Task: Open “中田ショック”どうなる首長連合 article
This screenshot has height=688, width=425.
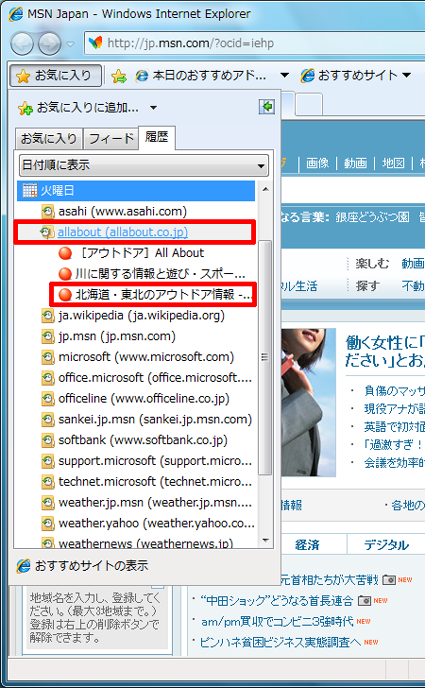Action: coord(276,600)
